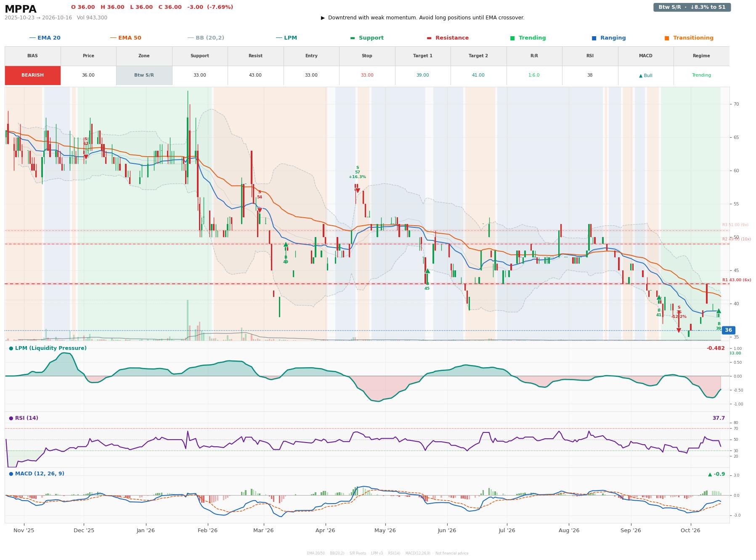The height and width of the screenshot is (560, 756).
Task: Select the R3 51.00 (9x) resistance label
Action: (x=735, y=225)
